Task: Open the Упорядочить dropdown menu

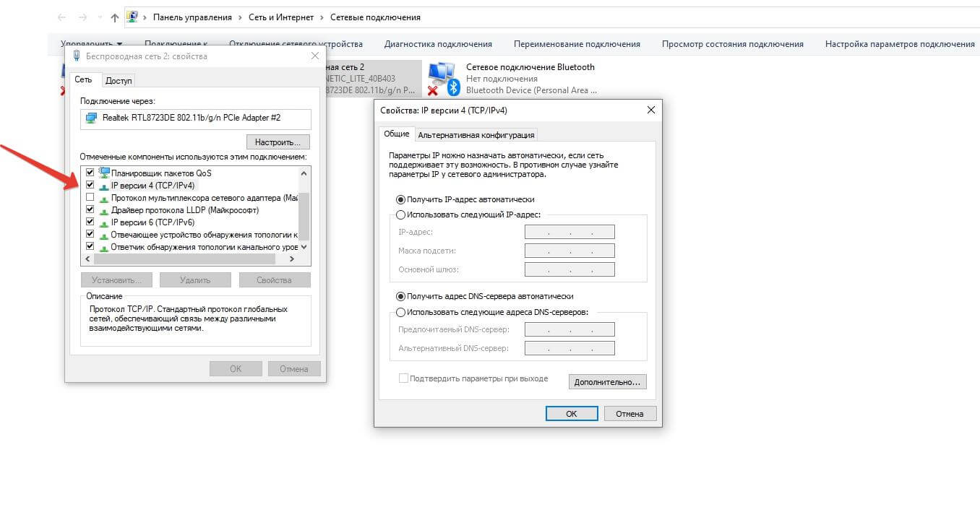Action: tap(92, 44)
